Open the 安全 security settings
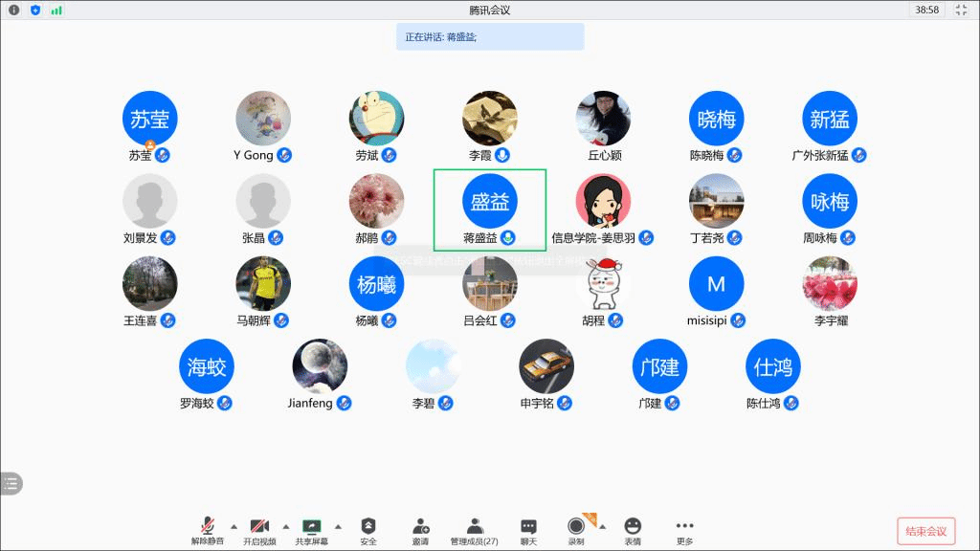The image size is (980, 551). 368,531
